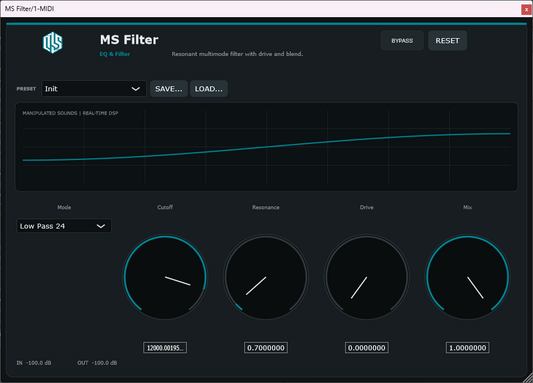Click the Cutoff knob
This screenshot has width=533, height=383.
[x=165, y=277]
